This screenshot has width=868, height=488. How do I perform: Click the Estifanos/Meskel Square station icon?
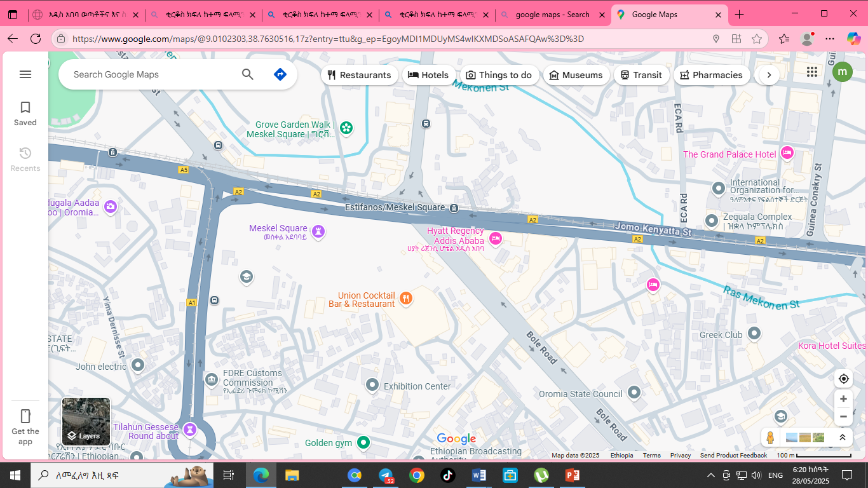pyautogui.click(x=453, y=208)
